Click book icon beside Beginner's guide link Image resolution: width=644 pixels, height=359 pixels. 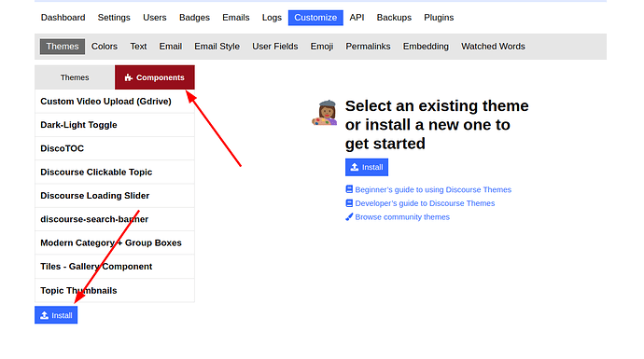349,189
